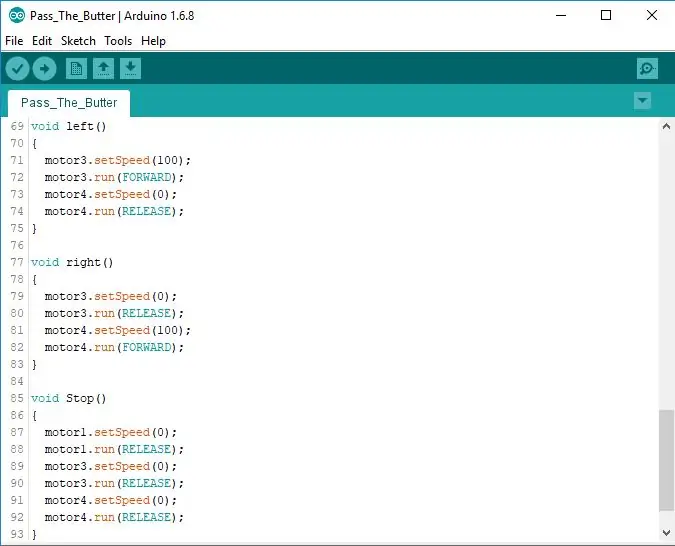This screenshot has width=675, height=546.
Task: Click the scrollbar up arrow
Action: click(x=666, y=126)
